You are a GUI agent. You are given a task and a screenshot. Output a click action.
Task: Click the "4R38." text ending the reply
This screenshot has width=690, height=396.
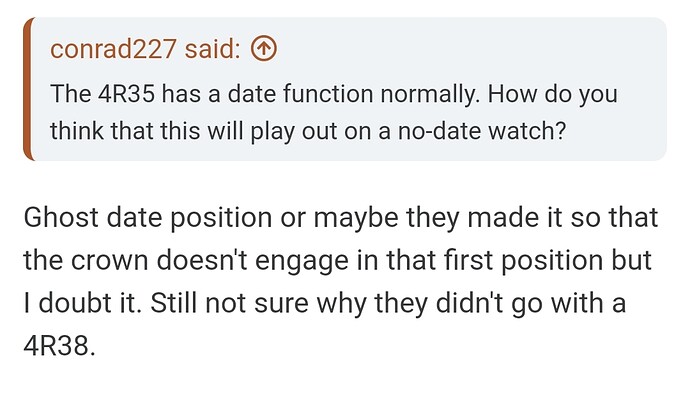point(59,346)
